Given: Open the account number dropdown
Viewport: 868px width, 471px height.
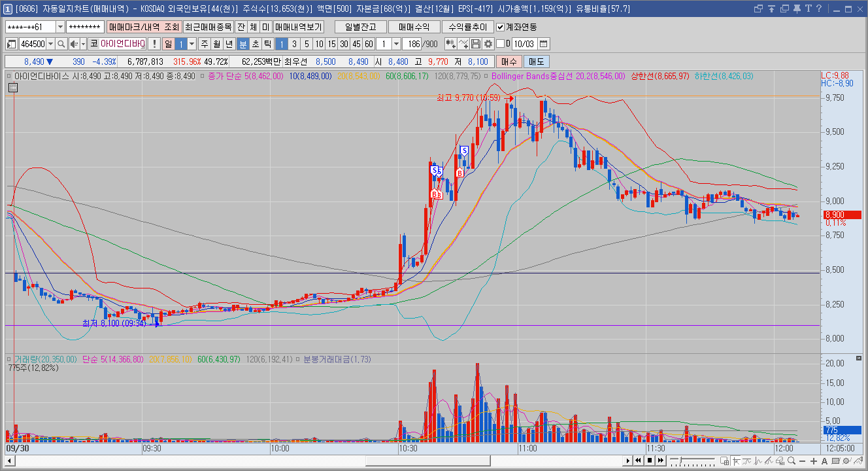Looking at the screenshot, I should pos(61,27).
